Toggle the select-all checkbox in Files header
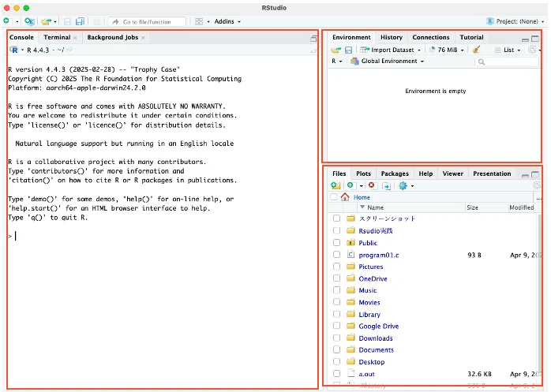551x392 pixels. click(x=334, y=197)
